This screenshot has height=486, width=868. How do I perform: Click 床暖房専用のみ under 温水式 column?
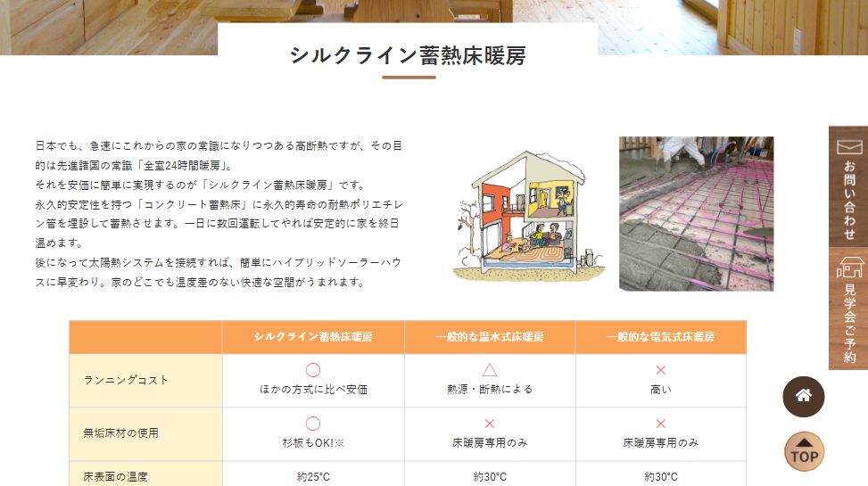(490, 443)
